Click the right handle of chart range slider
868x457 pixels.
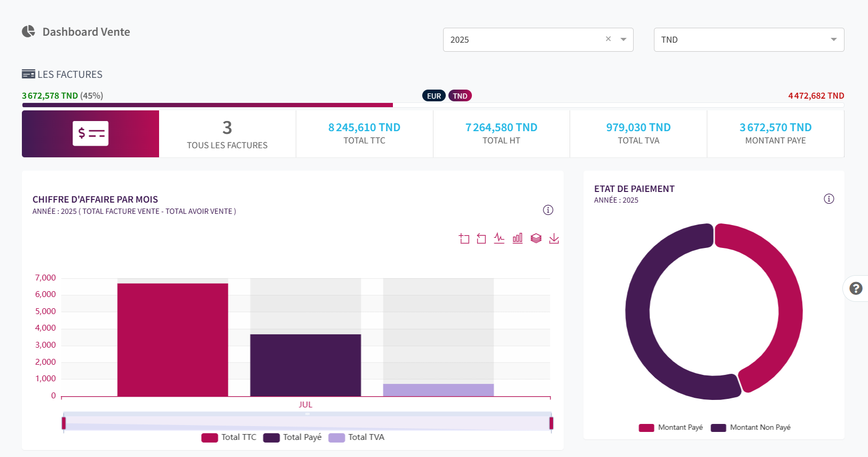coord(551,423)
